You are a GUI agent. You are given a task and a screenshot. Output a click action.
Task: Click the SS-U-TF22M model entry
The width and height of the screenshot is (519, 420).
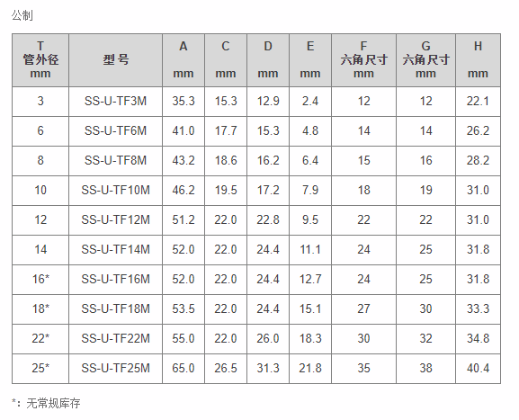coord(115,338)
